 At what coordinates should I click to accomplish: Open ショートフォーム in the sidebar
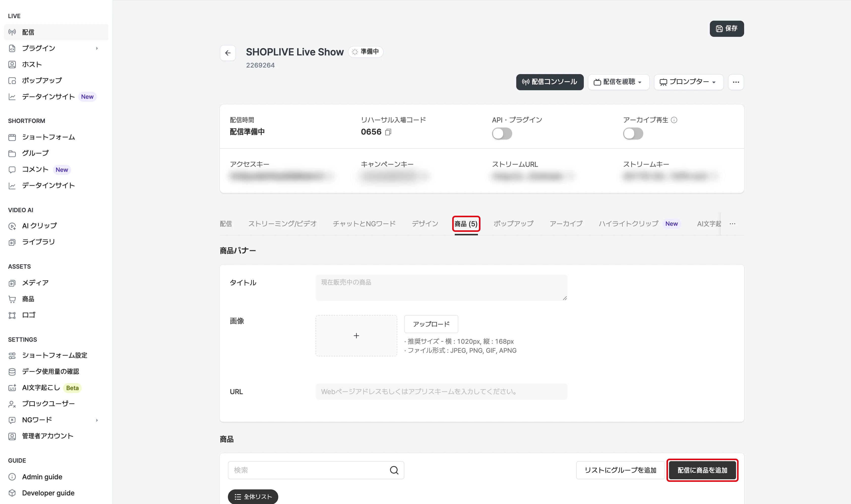[x=56, y=137]
